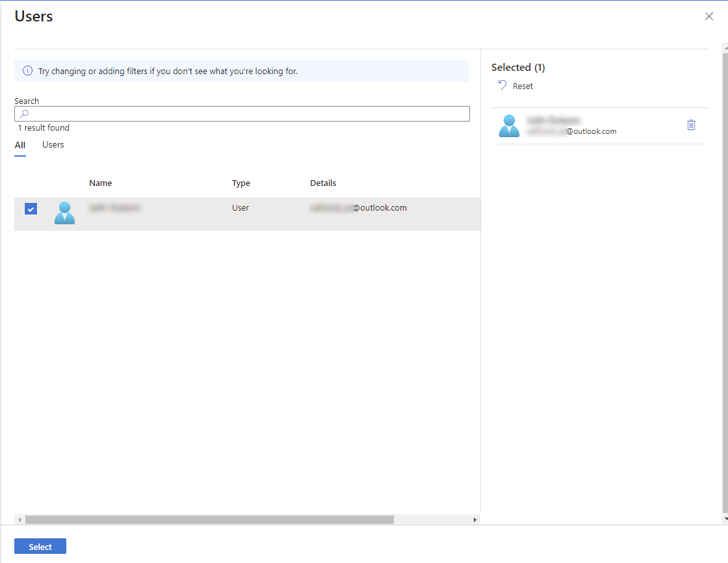Click the Details column header
The image size is (728, 563).
[323, 183]
